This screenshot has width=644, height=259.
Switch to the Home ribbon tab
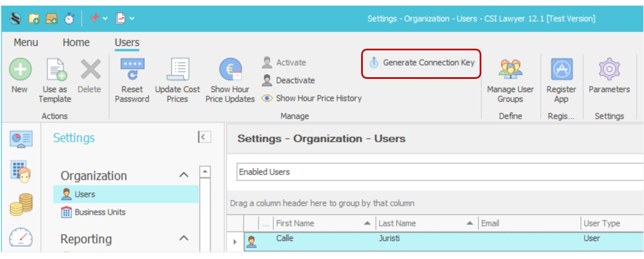tap(76, 43)
